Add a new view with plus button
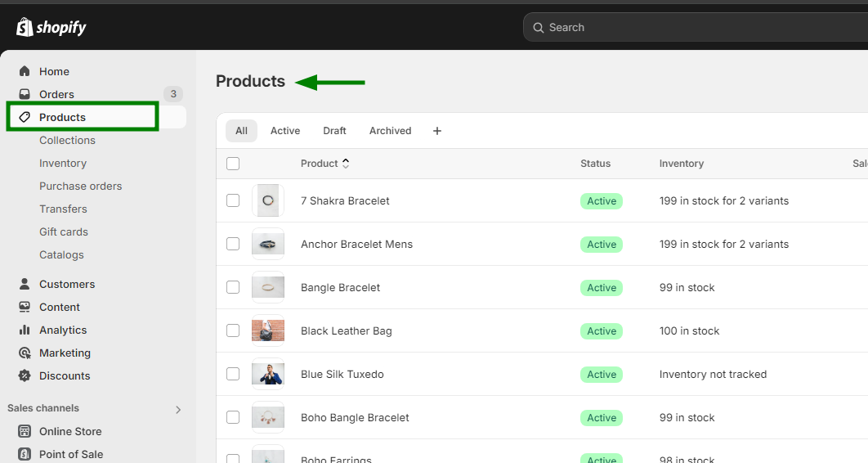 tap(437, 131)
